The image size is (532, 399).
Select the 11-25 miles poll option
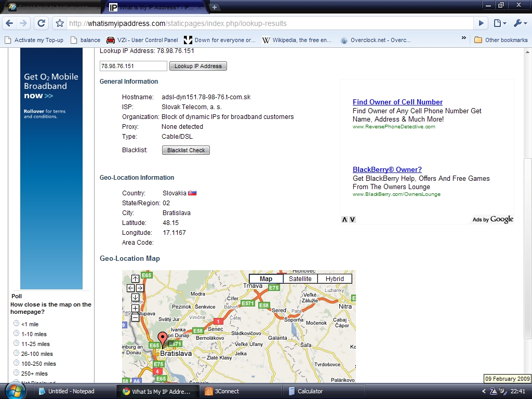(16, 343)
